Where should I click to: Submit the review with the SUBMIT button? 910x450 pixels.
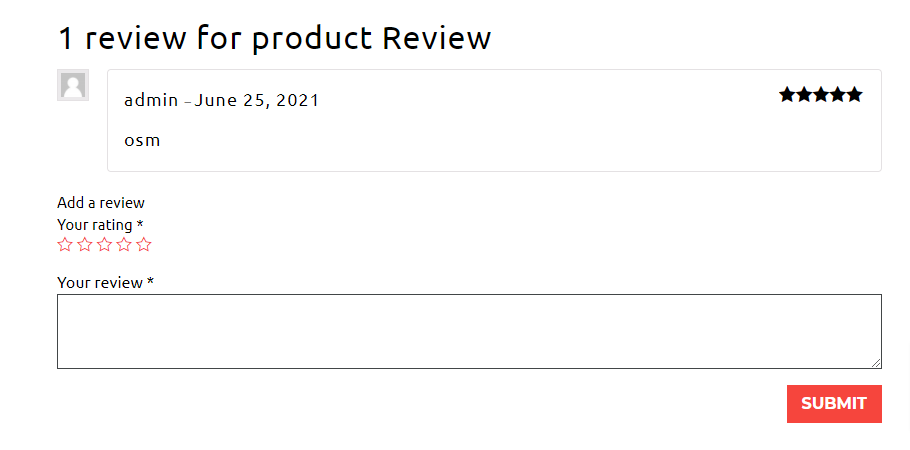834,403
